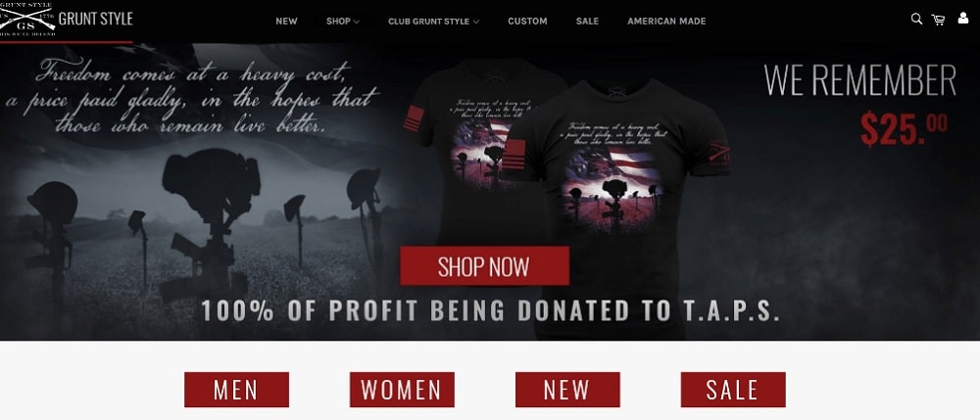
Task: Click the $25.00 price text
Action: (904, 128)
